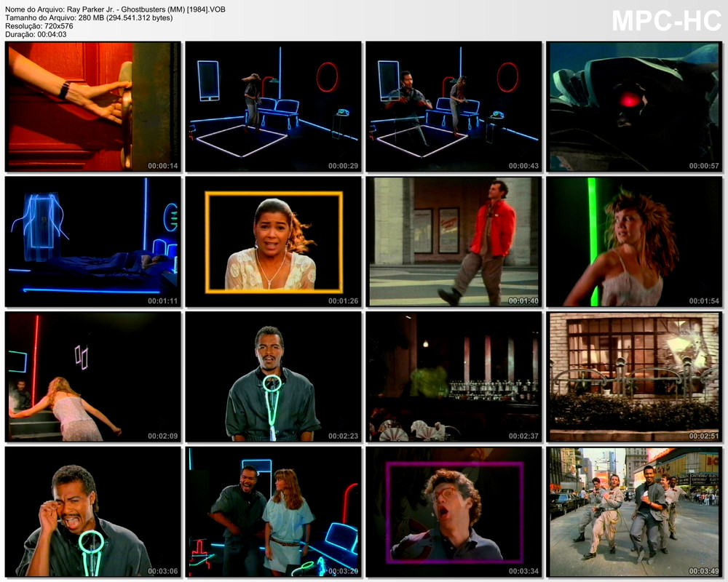Open the couple frame at 00:03:20

click(273, 512)
